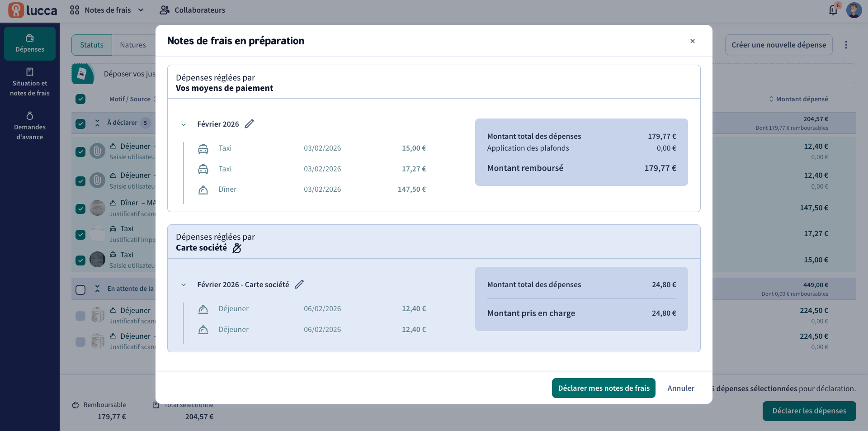Toggle the select-all checkbox in header
The height and width of the screenshot is (431, 868).
coord(80,99)
